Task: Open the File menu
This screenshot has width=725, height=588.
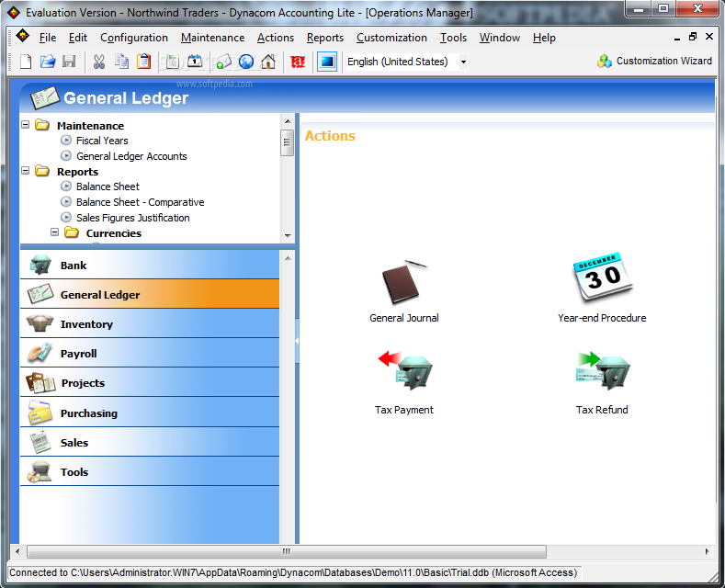Action: click(48, 38)
